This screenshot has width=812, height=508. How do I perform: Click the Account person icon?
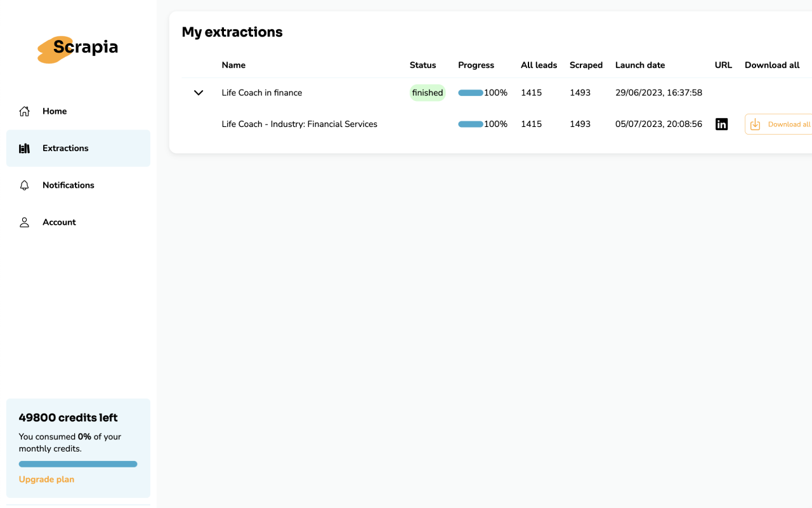tap(25, 222)
